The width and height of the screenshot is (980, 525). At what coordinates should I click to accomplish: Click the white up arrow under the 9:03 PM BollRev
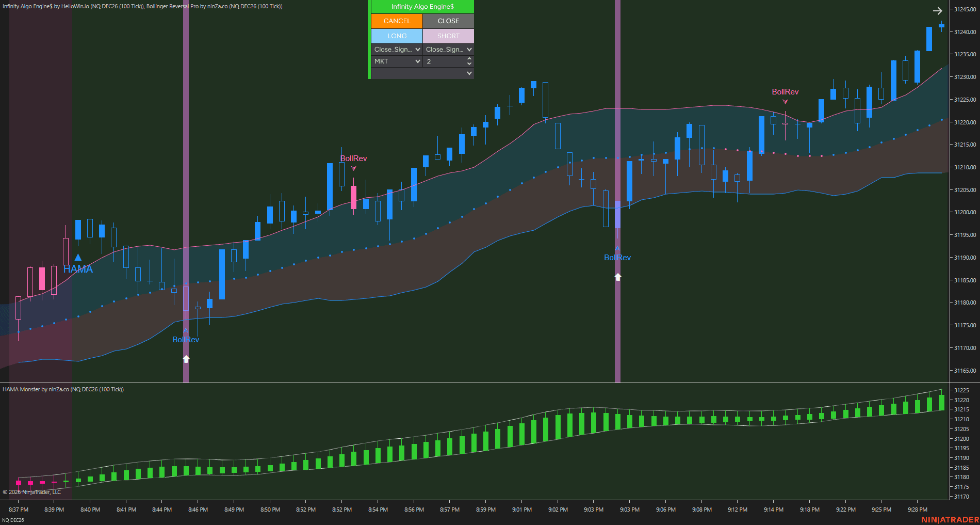tap(618, 277)
